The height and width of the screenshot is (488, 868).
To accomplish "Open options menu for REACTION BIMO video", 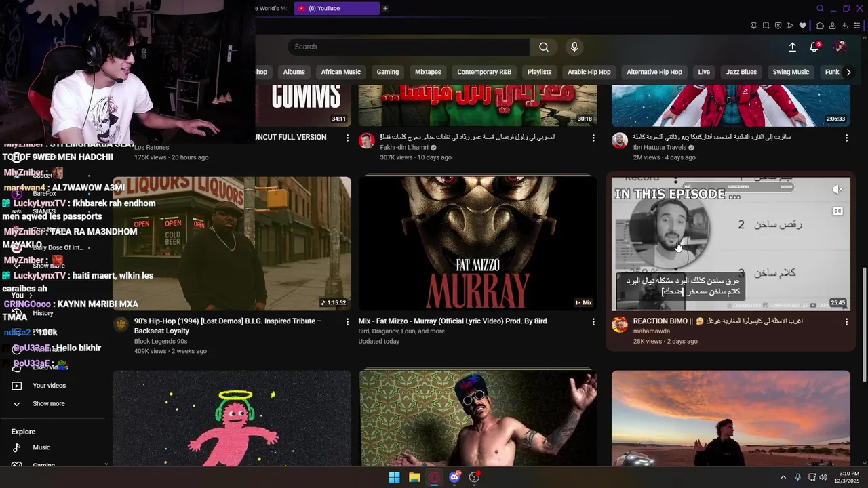I will click(x=846, y=322).
